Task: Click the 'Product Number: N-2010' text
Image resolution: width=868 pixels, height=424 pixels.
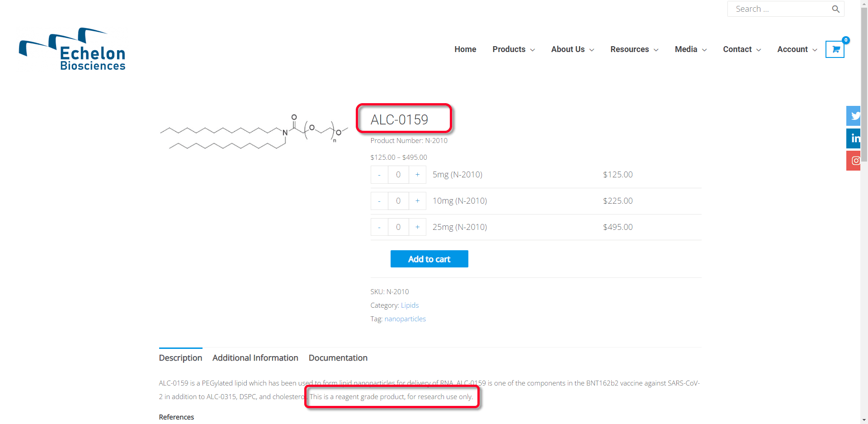Action: tap(409, 141)
